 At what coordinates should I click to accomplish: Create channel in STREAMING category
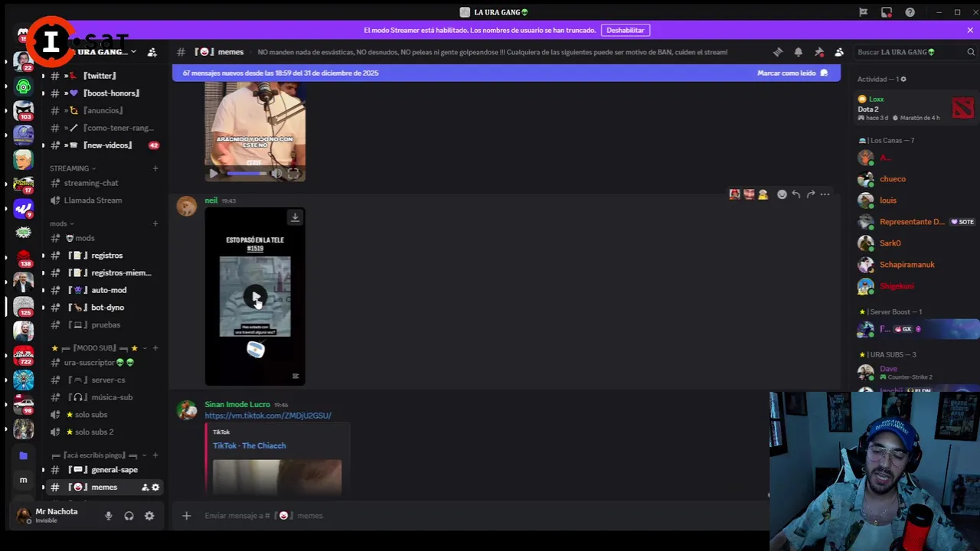[155, 168]
